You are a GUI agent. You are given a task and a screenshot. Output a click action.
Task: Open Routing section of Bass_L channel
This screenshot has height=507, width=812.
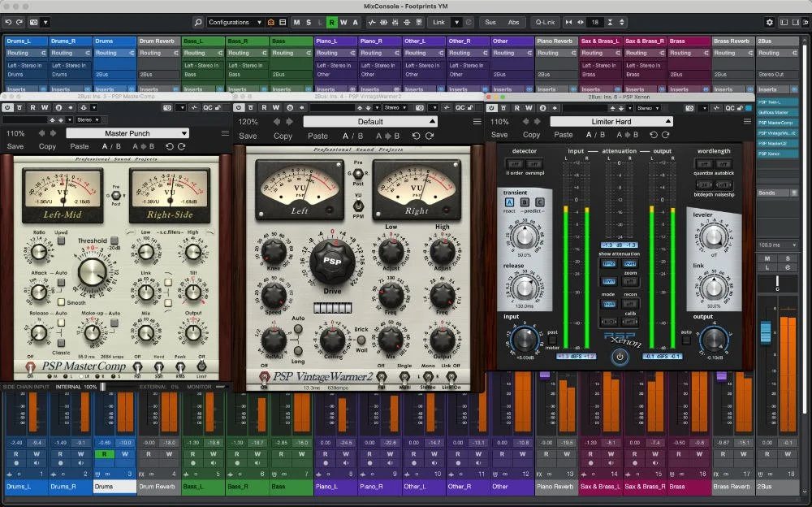[203, 53]
